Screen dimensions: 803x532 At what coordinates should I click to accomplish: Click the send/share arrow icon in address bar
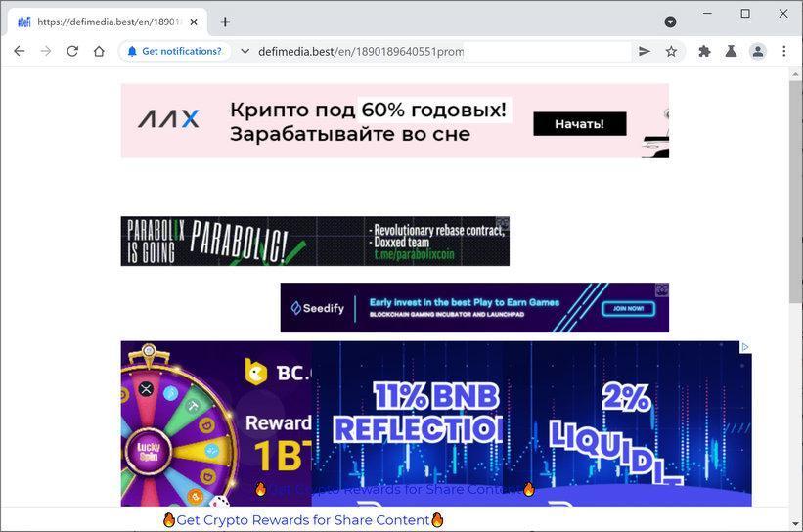645,51
